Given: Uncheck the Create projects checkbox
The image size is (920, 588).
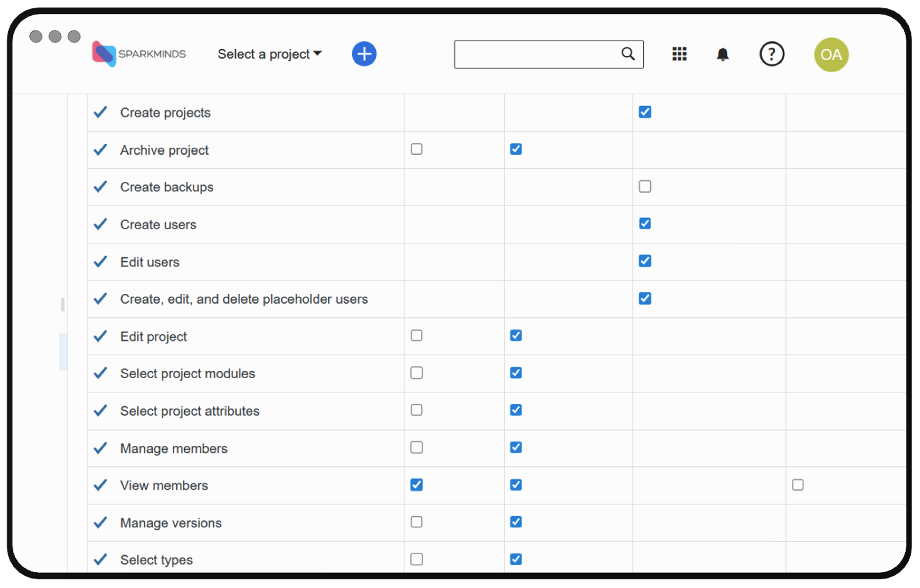Looking at the screenshot, I should pyautogui.click(x=645, y=112).
